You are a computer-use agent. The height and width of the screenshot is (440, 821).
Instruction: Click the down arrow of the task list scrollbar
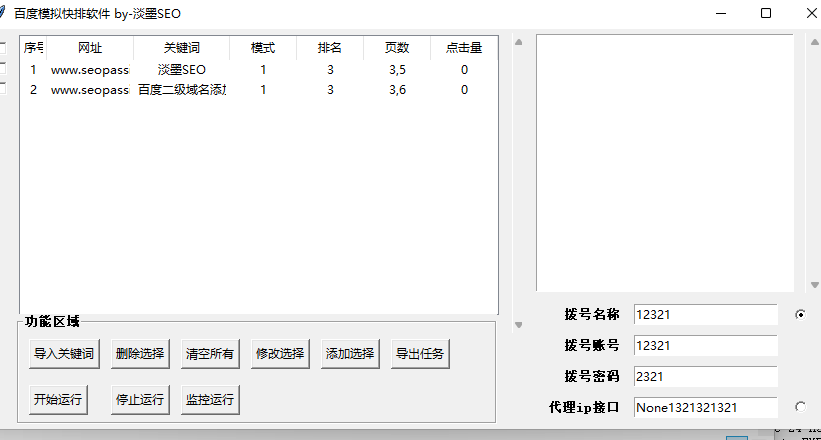point(518,325)
